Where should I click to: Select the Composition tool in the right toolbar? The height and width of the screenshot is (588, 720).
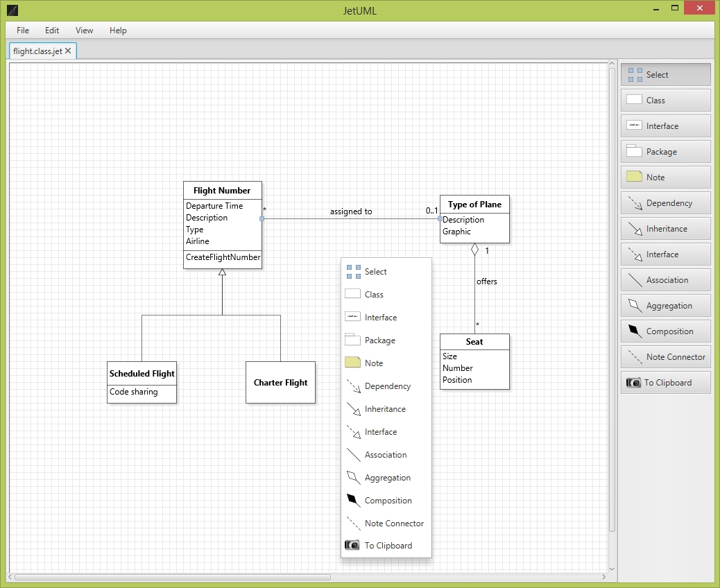pos(665,331)
